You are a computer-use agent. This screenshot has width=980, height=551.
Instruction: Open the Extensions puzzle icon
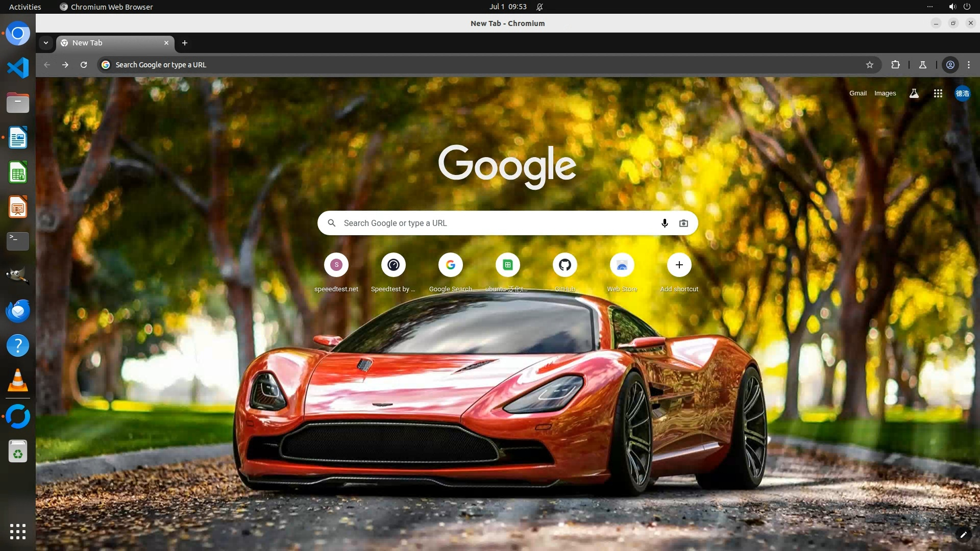point(895,65)
